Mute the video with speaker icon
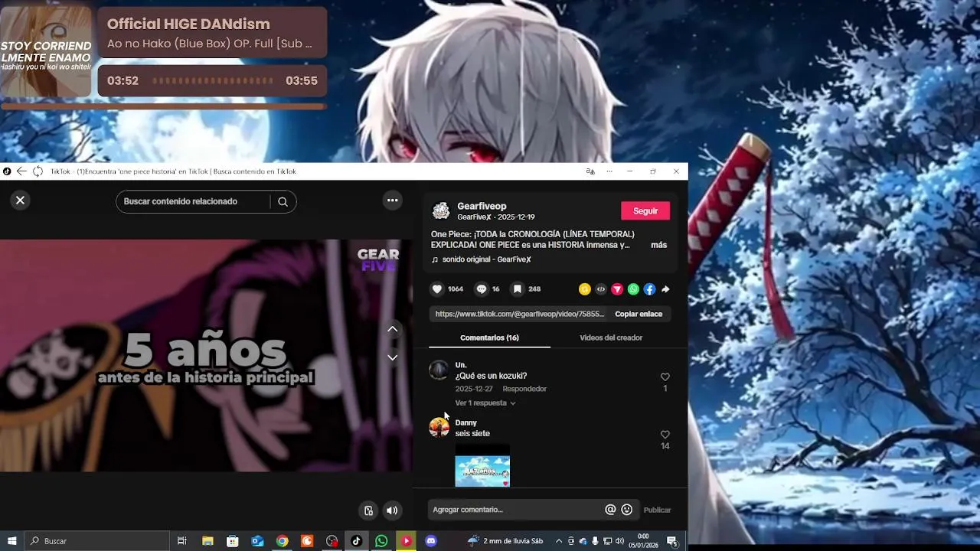The width and height of the screenshot is (980, 551). (x=392, y=510)
